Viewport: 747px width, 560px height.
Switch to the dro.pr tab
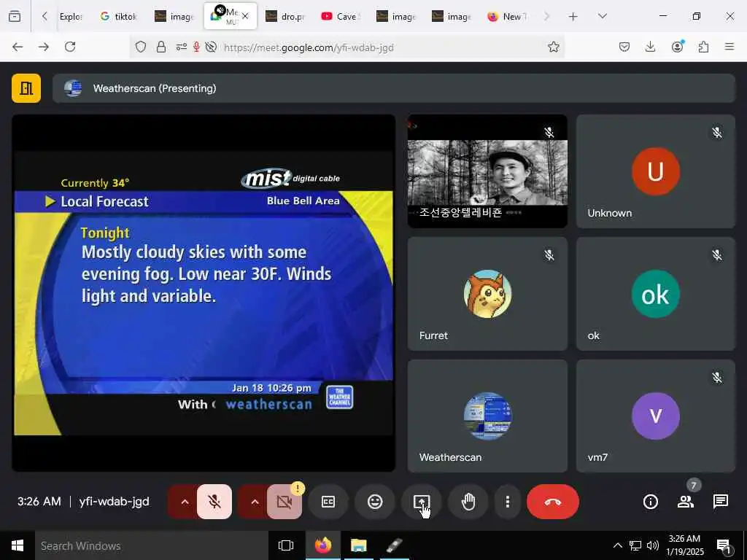pyautogui.click(x=285, y=16)
